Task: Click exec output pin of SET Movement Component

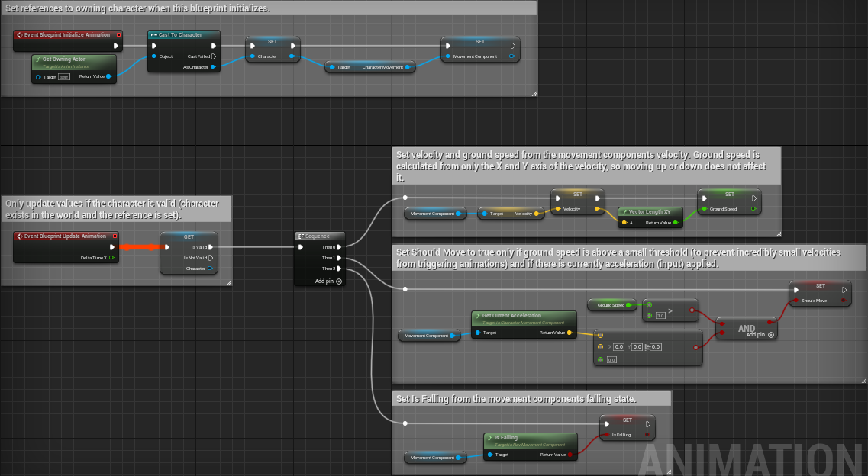Action: (513, 46)
